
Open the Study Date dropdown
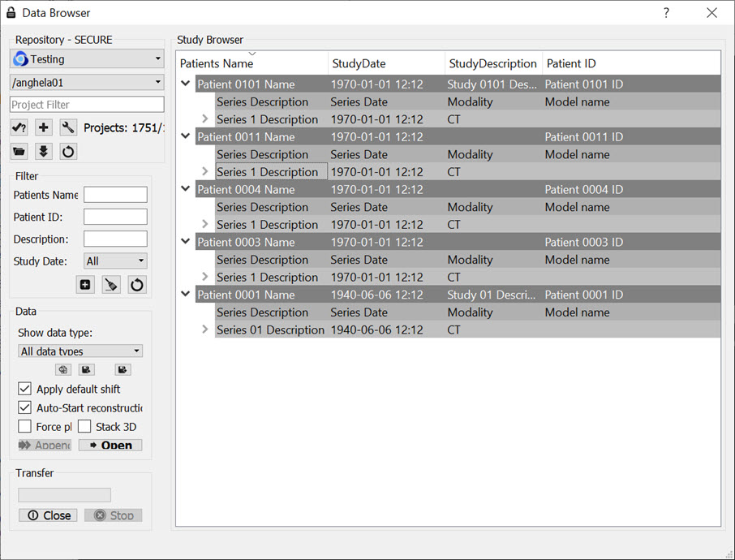coord(115,261)
